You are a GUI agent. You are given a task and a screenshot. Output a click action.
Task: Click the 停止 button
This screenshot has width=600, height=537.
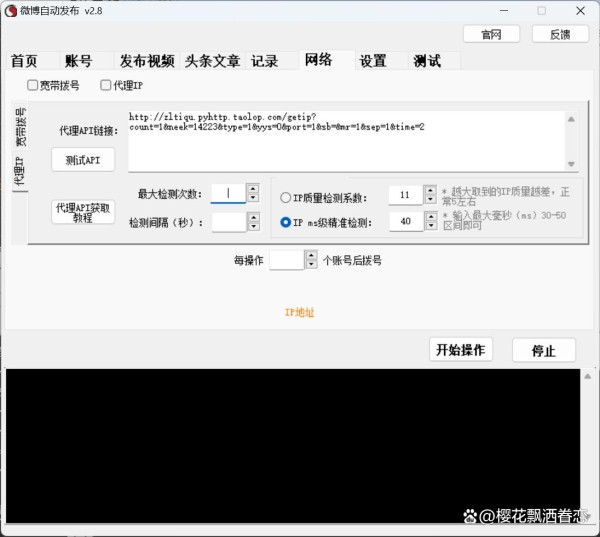(544, 350)
